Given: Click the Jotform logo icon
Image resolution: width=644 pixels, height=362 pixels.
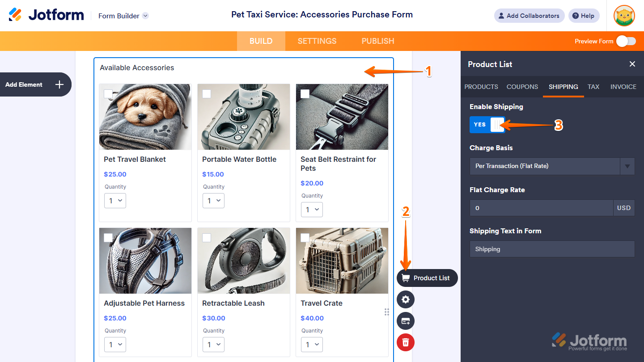Looking at the screenshot, I should (x=15, y=15).
